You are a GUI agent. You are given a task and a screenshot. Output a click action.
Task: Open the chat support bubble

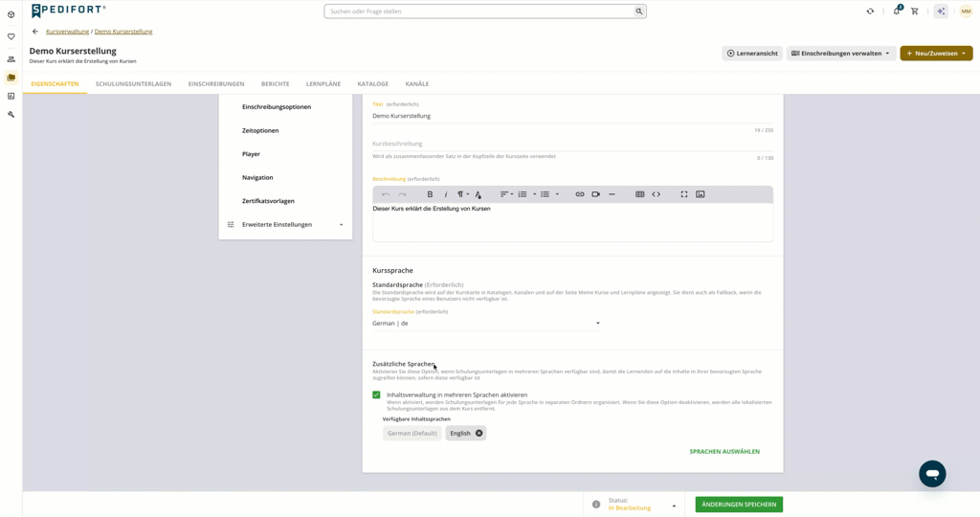click(x=932, y=474)
